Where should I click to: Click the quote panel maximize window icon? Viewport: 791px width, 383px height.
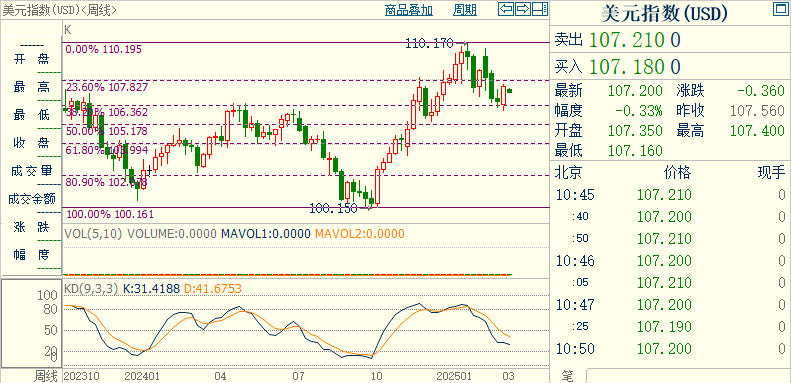(779, 9)
